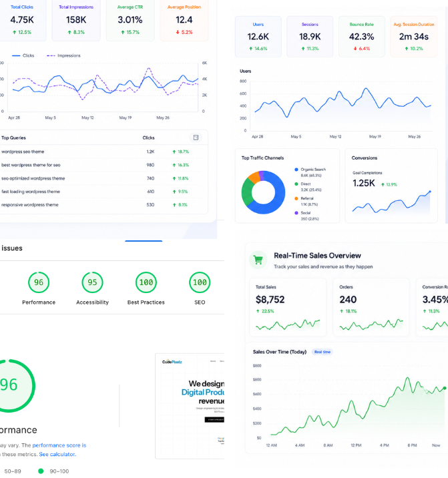Click the Conversions panel heading
The width and height of the screenshot is (448, 478).
365,158
